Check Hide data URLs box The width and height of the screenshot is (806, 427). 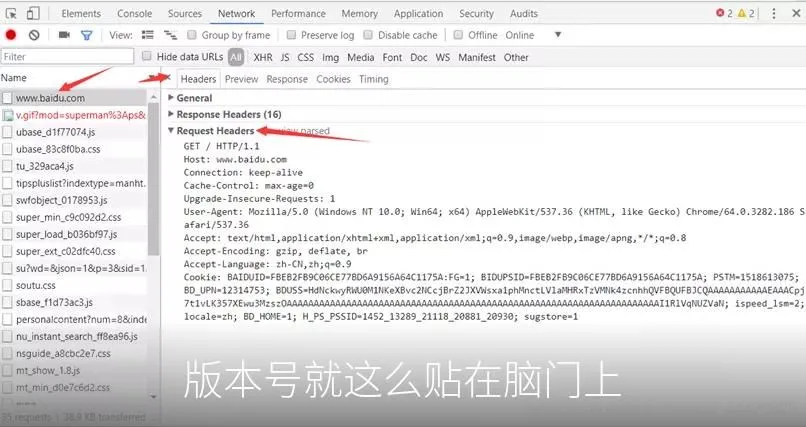pyautogui.click(x=147, y=56)
